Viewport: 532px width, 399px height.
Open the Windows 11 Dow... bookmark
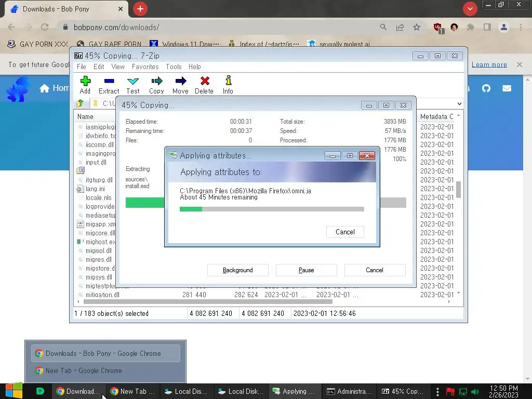pyautogui.click(x=184, y=44)
